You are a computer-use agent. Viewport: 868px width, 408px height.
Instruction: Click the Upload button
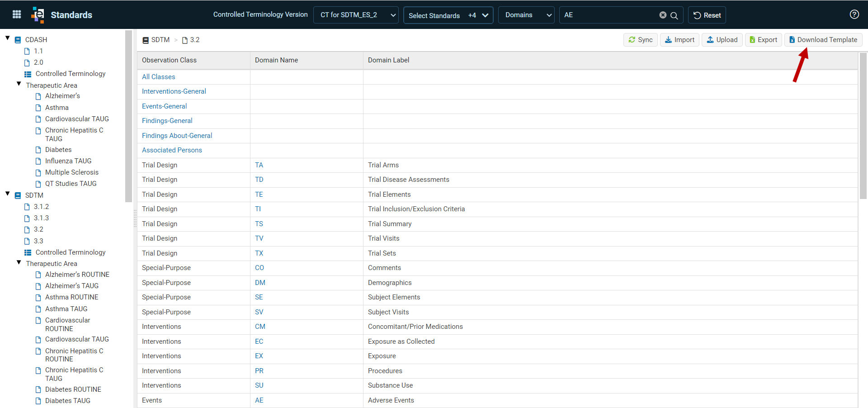click(722, 40)
